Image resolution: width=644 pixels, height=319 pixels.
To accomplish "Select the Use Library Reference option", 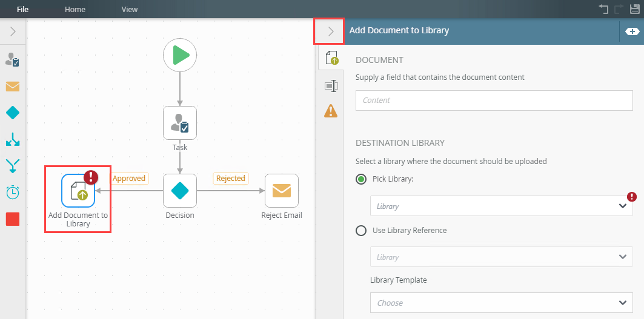I will [361, 231].
